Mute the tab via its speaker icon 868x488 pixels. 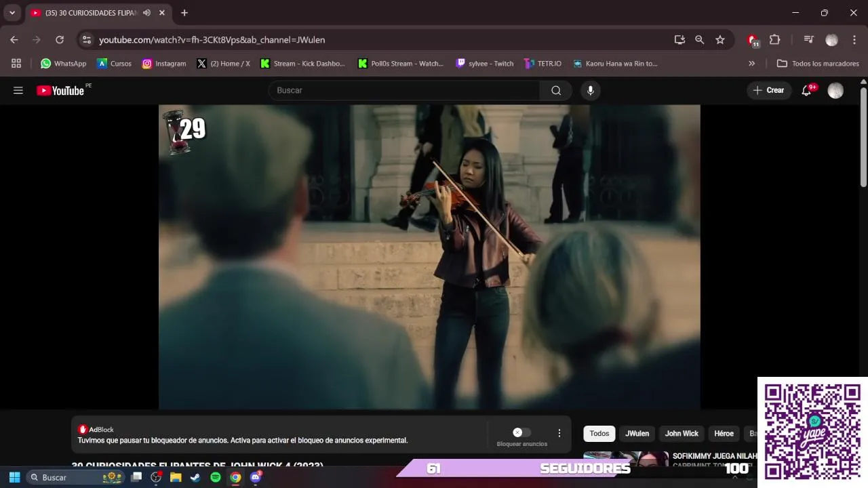coord(146,13)
